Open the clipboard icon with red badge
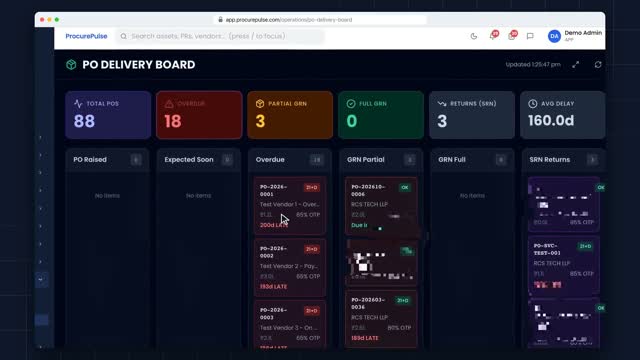The width and height of the screenshot is (640, 360). (512, 36)
